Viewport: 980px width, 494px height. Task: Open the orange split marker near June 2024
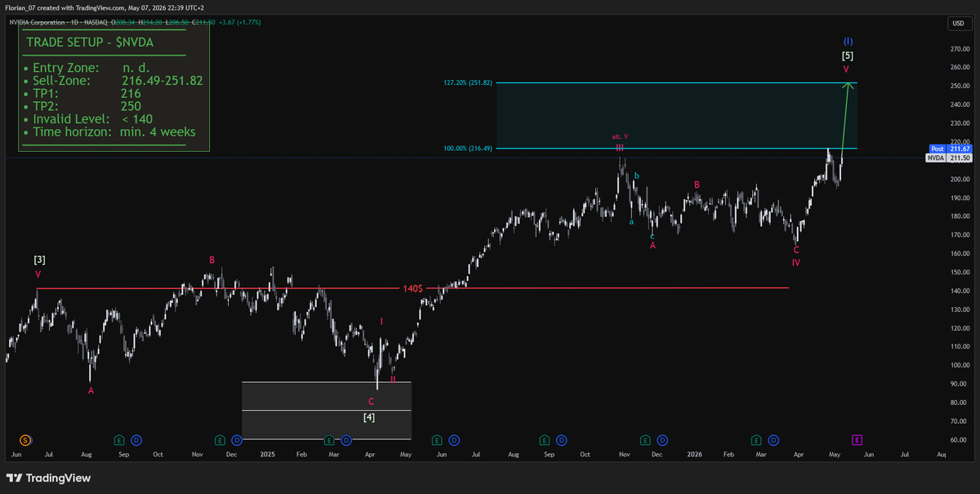25,439
